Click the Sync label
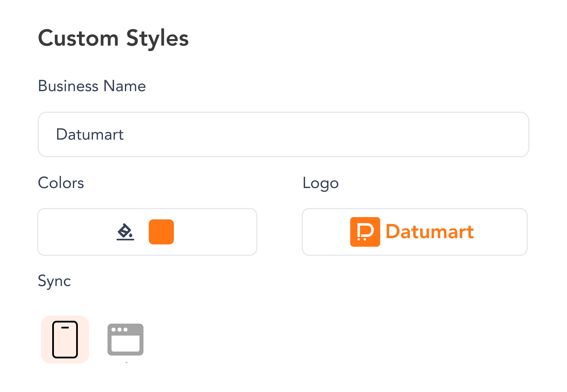Image resolution: width=567 pixels, height=392 pixels. [54, 281]
